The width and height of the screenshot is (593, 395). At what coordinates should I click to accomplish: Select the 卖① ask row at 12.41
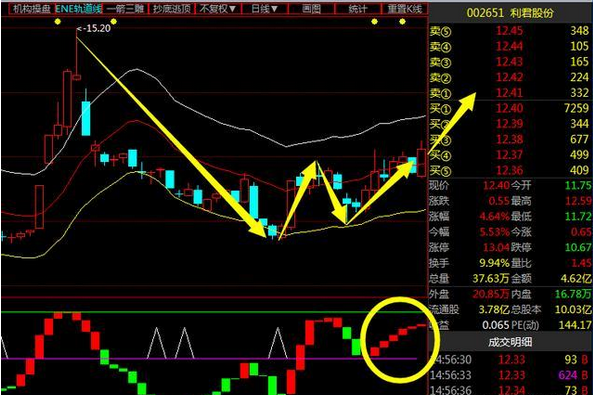[510, 93]
